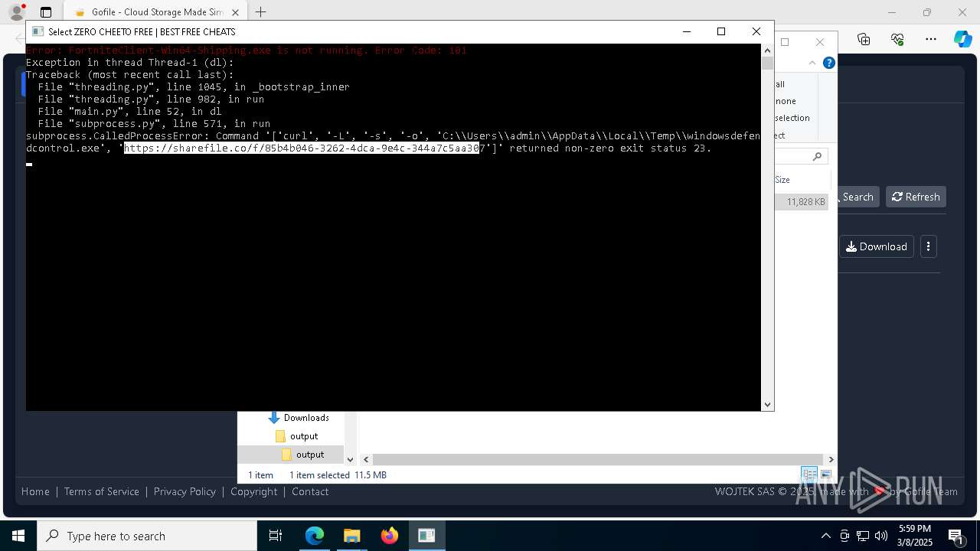Click the "Invert selection" ribbon option

tap(792, 118)
